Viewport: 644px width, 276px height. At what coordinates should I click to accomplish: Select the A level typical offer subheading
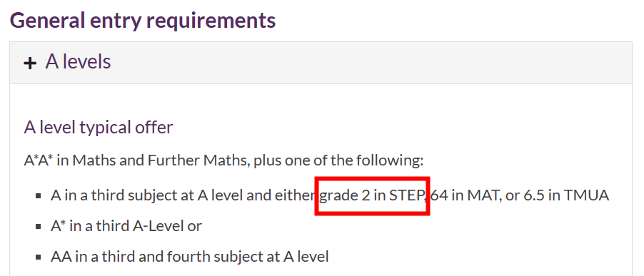[99, 127]
